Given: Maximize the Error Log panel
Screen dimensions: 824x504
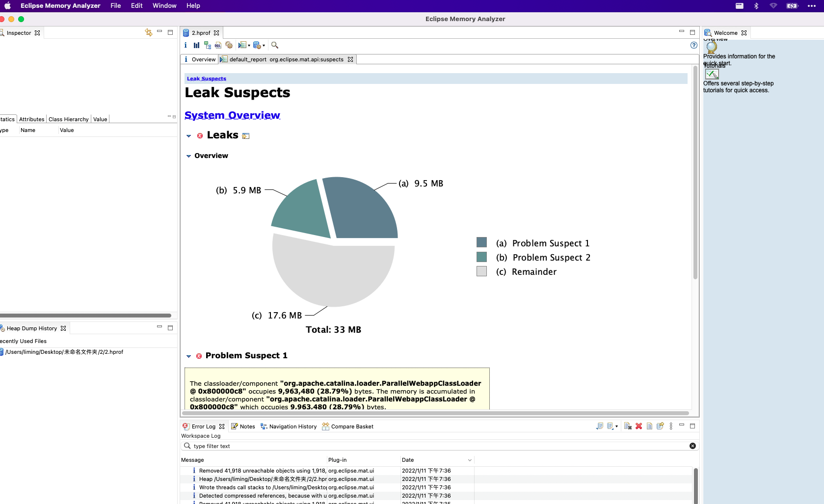Looking at the screenshot, I should click(692, 426).
